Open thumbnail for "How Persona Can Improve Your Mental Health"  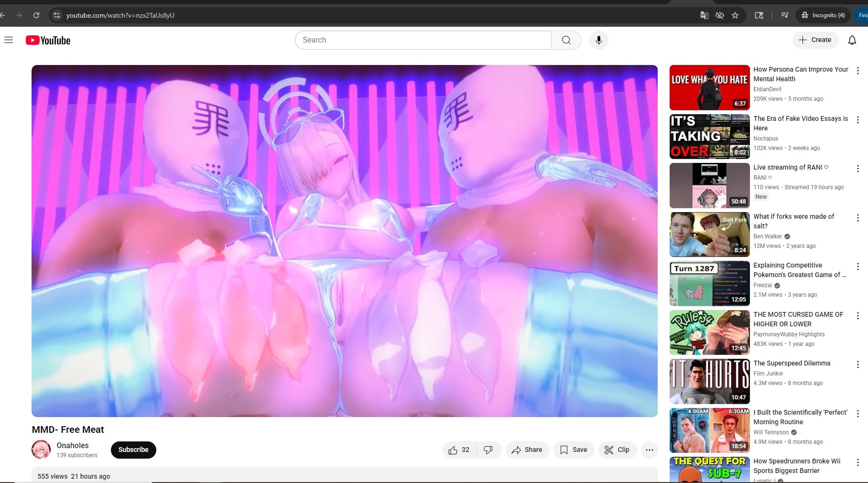pos(709,87)
